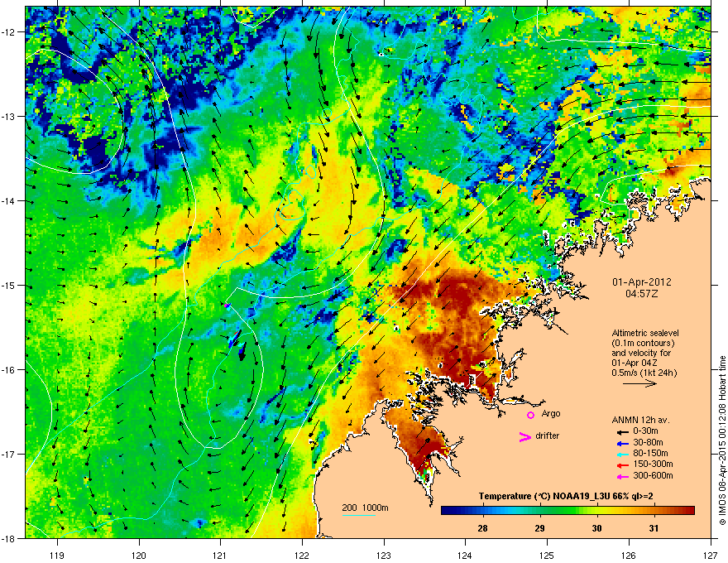
Task: Click the magenta Argo circle legend marker
Action: [530, 415]
